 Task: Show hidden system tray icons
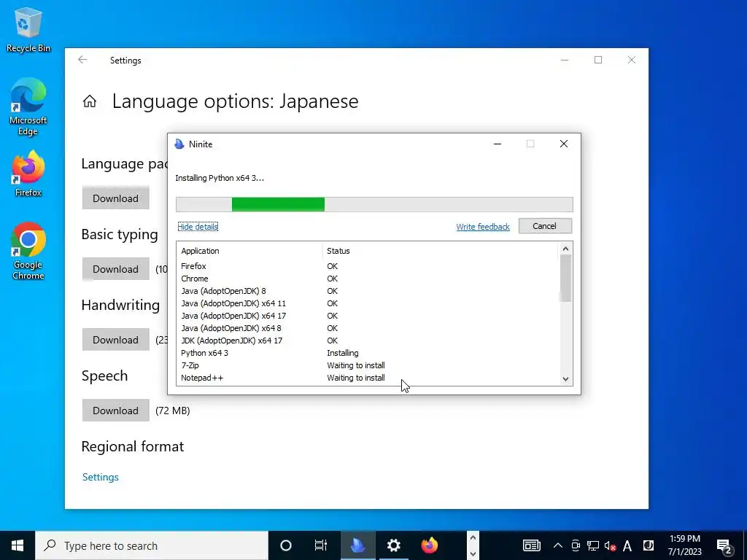pos(558,545)
